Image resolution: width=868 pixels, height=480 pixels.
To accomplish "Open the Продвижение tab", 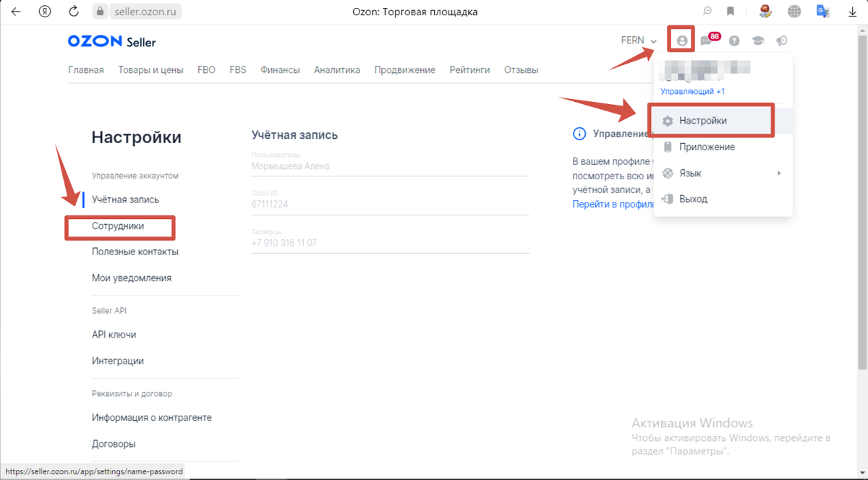I will (x=404, y=70).
